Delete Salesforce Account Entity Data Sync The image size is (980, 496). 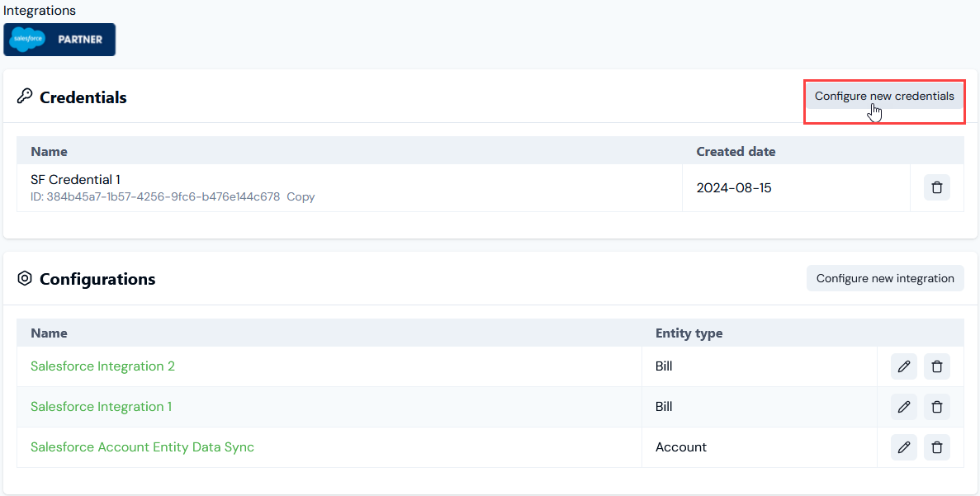pyautogui.click(x=936, y=447)
